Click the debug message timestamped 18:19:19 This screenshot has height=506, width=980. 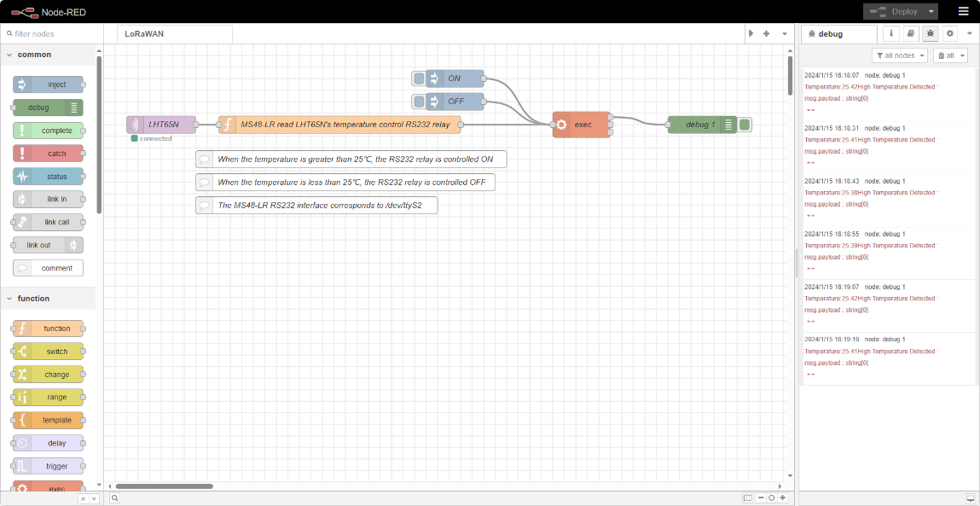click(887, 359)
